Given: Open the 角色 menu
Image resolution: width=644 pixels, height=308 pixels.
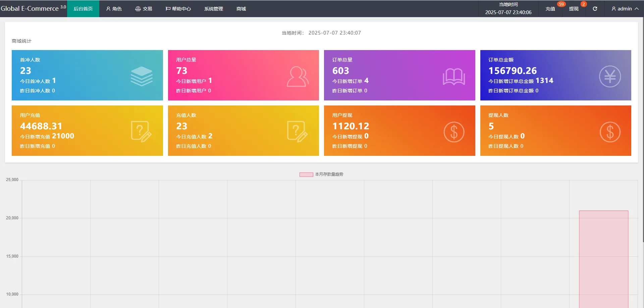Looking at the screenshot, I should (114, 9).
